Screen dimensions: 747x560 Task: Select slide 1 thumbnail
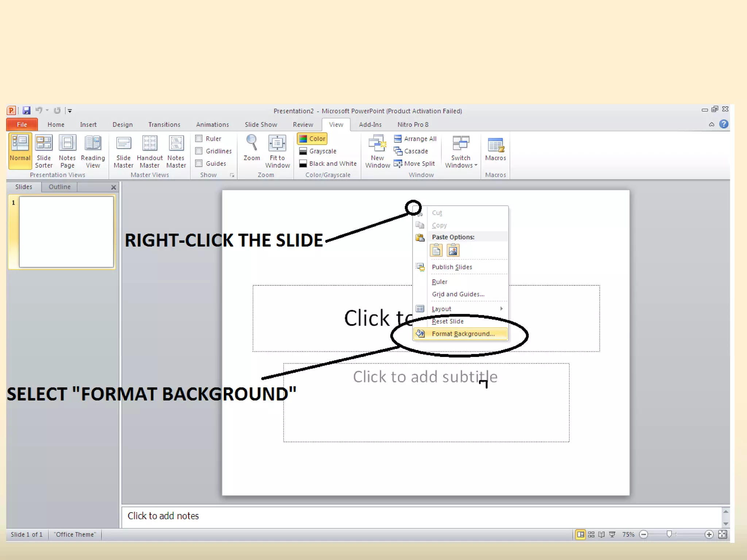click(x=66, y=232)
